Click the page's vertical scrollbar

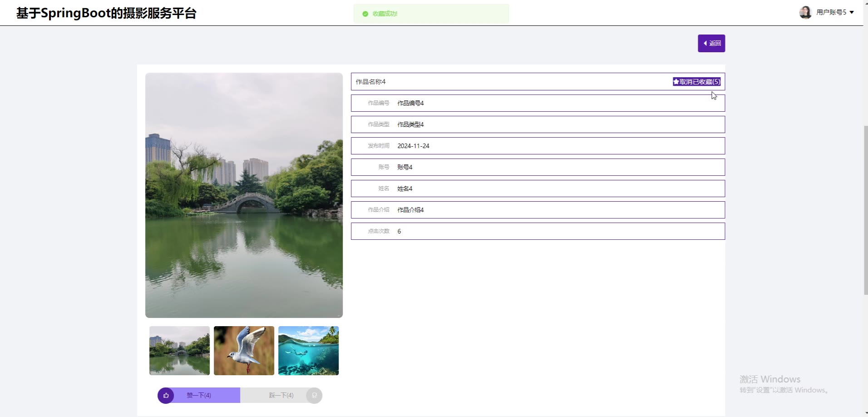click(865, 209)
